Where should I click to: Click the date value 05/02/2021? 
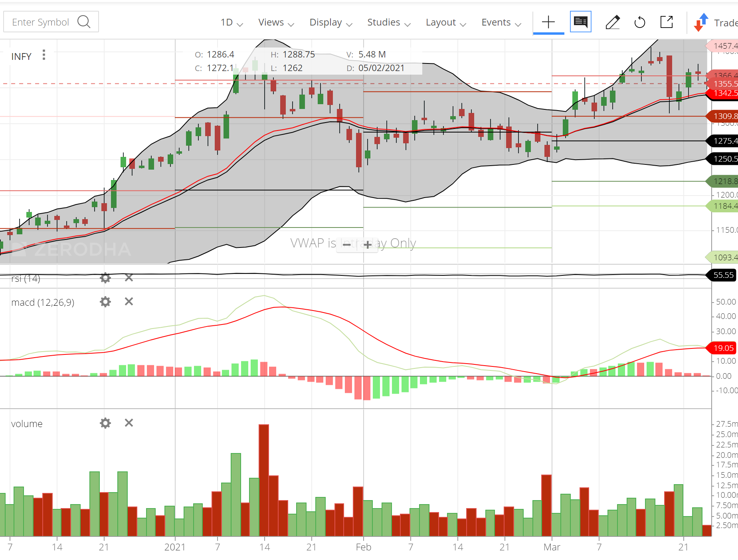coord(381,68)
